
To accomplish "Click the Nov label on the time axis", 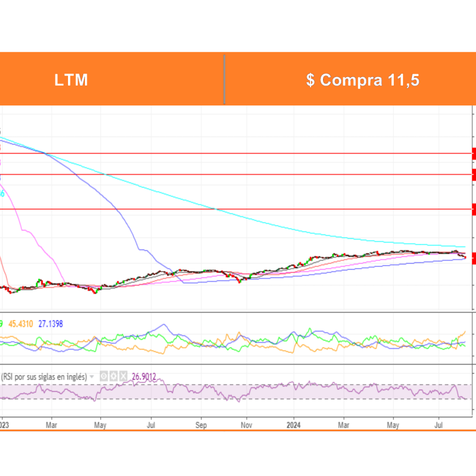I will pyautogui.click(x=246, y=408).
